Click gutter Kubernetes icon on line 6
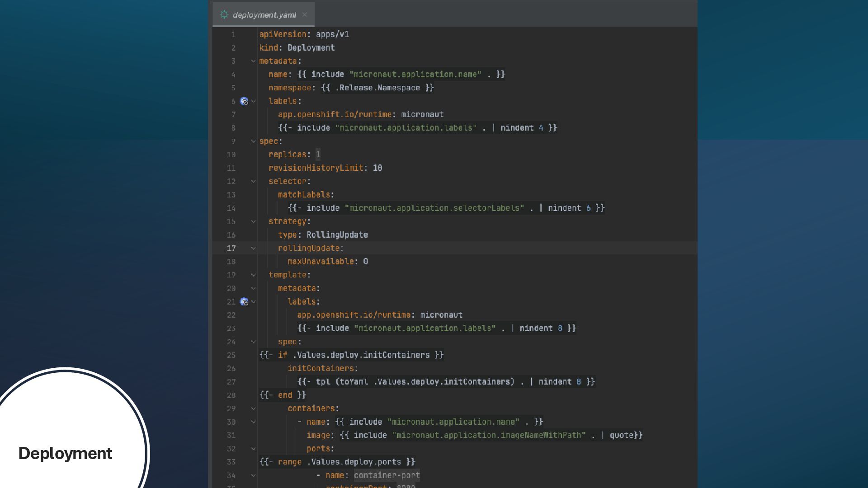 (x=244, y=101)
